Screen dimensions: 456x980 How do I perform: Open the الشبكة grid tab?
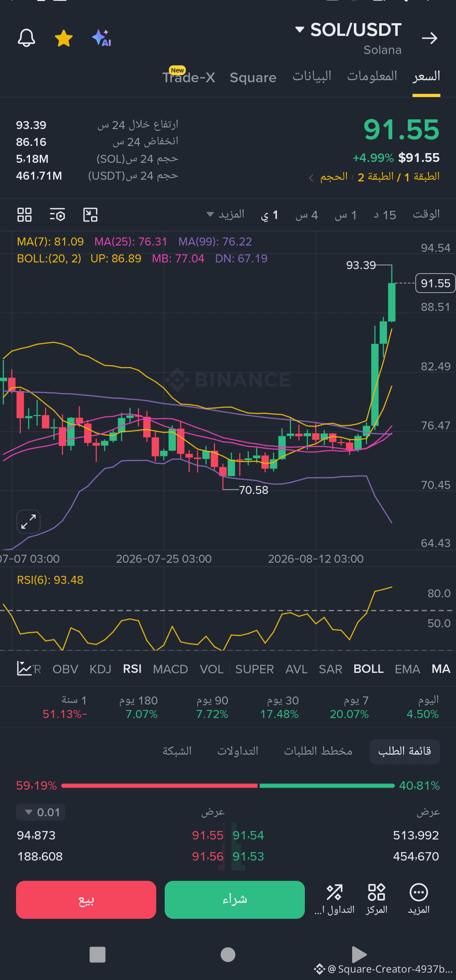point(177,751)
